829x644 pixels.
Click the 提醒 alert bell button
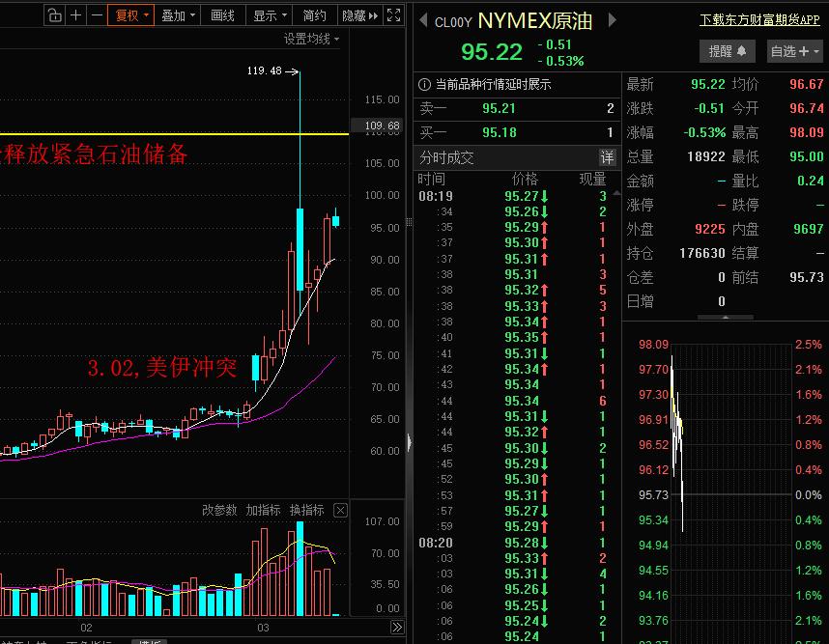point(727,51)
